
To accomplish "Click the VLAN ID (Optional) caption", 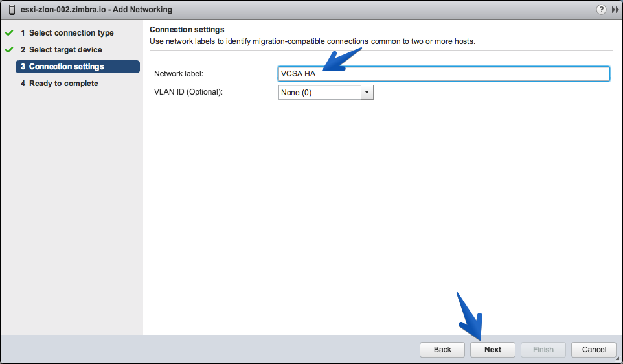I will point(188,92).
